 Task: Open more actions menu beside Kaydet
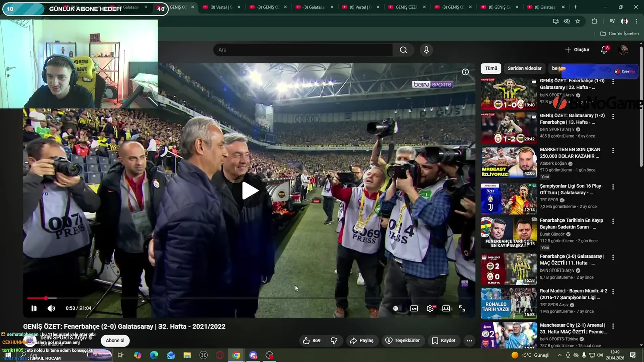469,341
